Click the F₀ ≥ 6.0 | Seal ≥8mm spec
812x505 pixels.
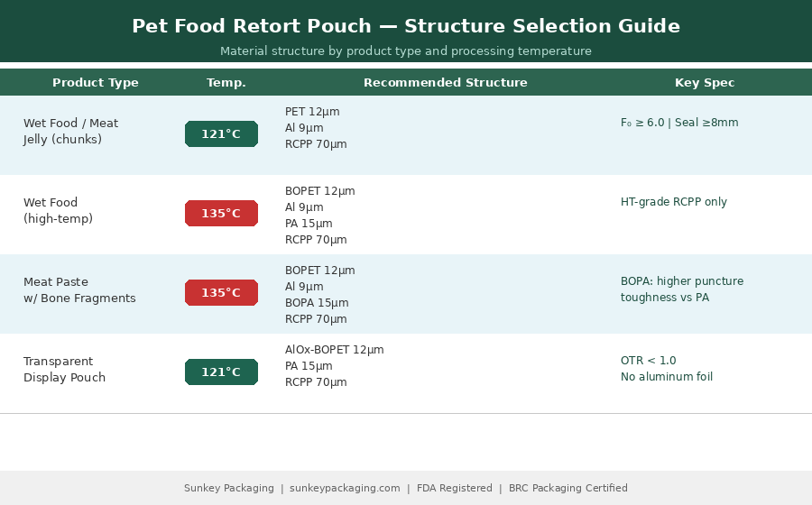click(679, 123)
